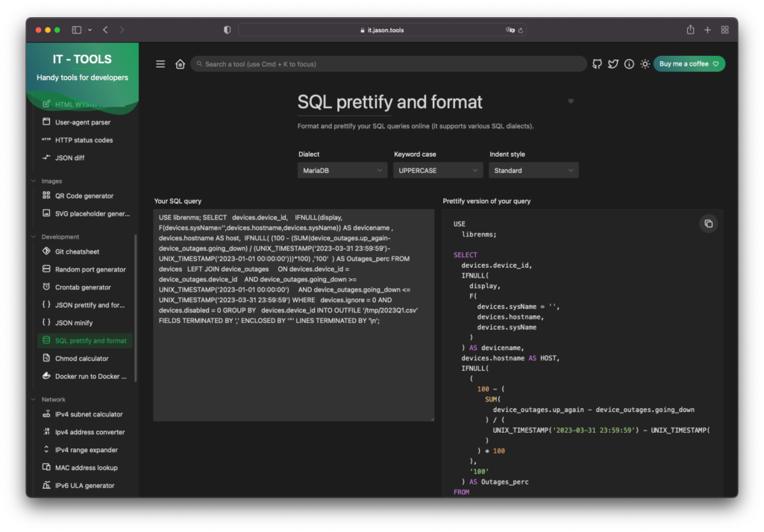Screen dimensions: 764x532
Task: Open QR Code generator tool
Action: coord(84,195)
